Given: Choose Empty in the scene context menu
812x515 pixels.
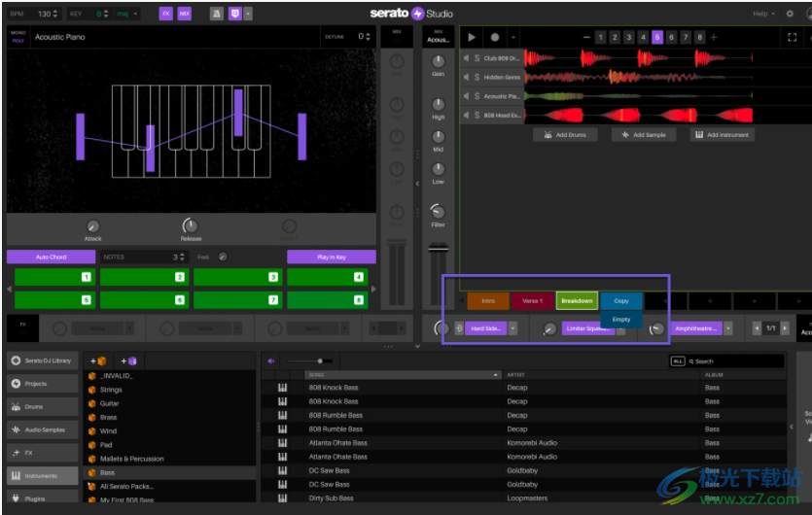Looking at the screenshot, I should [621, 320].
